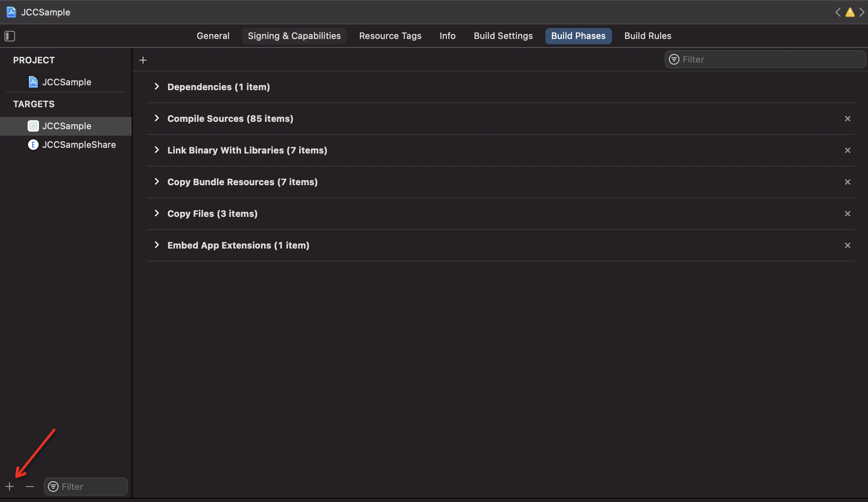Expand the Compile Sources section
This screenshot has height=502, width=868.
[157, 118]
